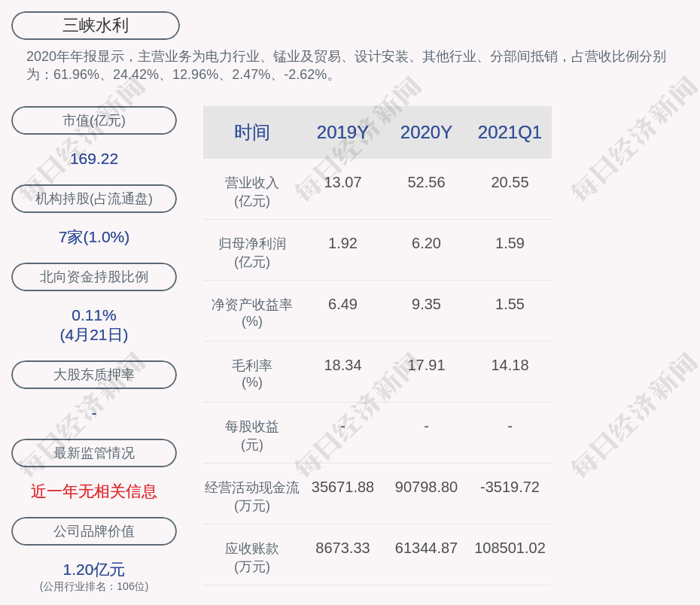This screenshot has height=605, width=700.
Task: Click the red 近一年无相关信息 text
Action: (94, 491)
